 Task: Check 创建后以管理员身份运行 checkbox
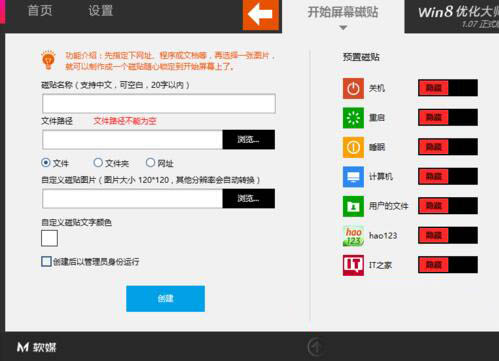pos(46,261)
